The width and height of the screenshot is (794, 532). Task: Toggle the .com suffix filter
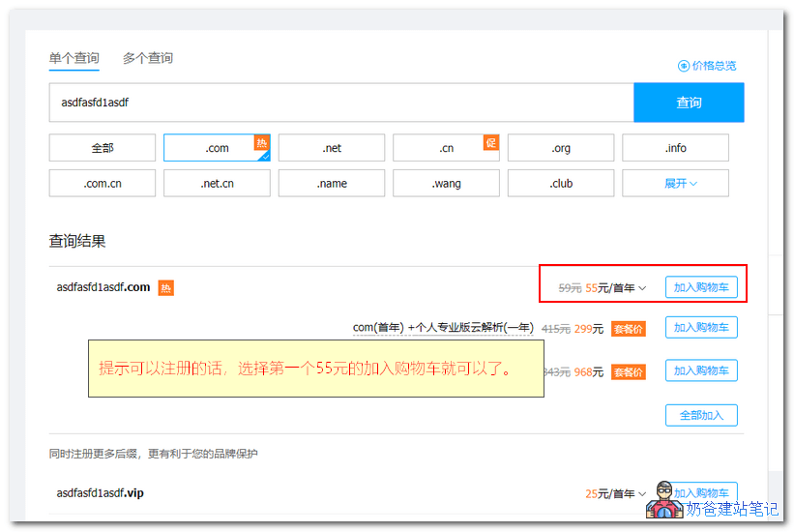click(217, 148)
